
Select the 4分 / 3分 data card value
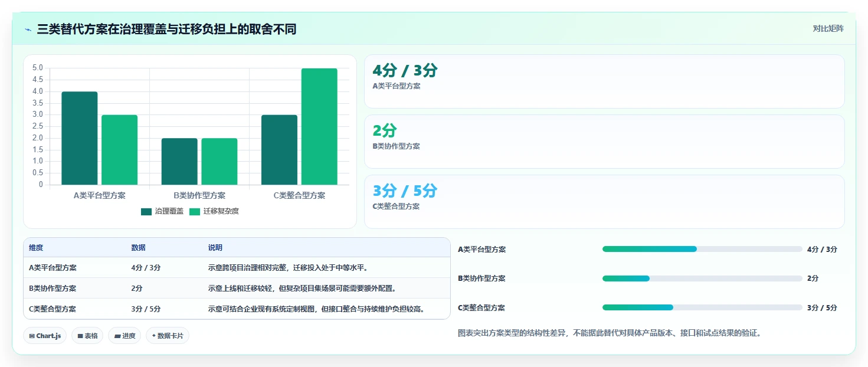pos(405,71)
